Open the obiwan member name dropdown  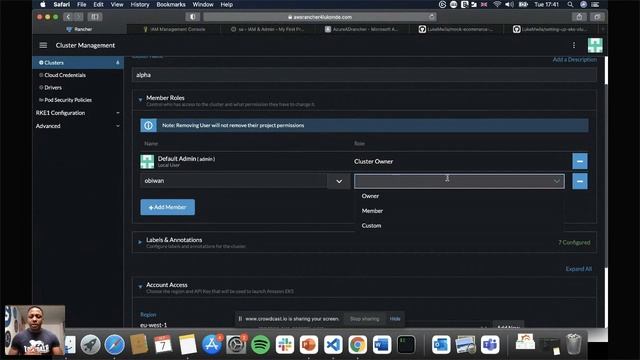(339, 181)
